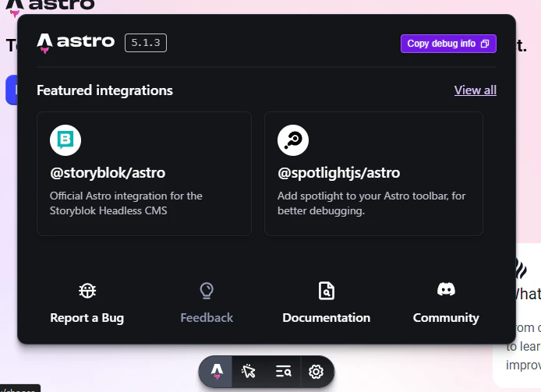541x392 pixels.
Task: Open the Report a Bug link text
Action: click(87, 318)
